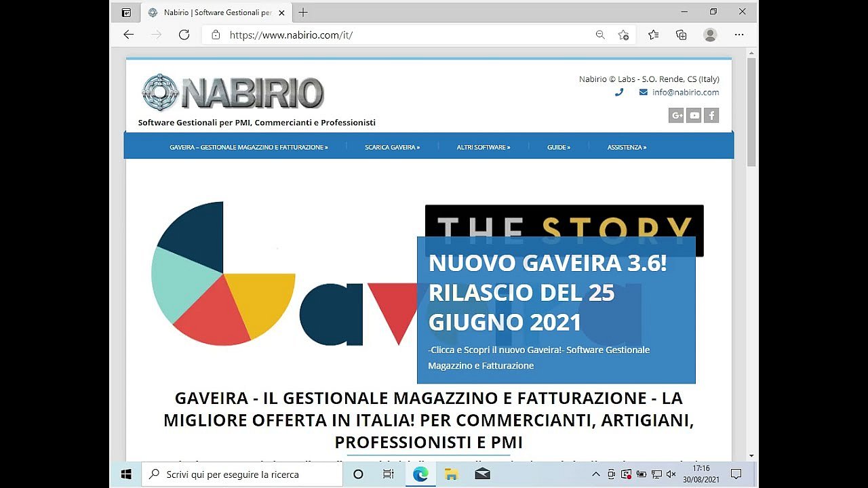868x488 pixels.
Task: Open the Favorites list icon
Action: pos(653,35)
